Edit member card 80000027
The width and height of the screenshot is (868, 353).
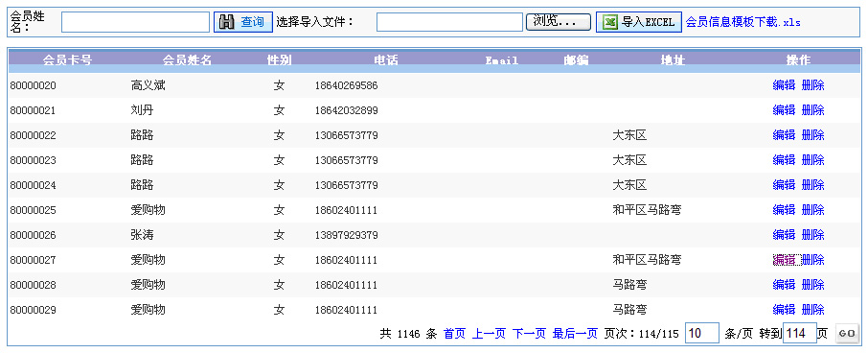pyautogui.click(x=787, y=260)
